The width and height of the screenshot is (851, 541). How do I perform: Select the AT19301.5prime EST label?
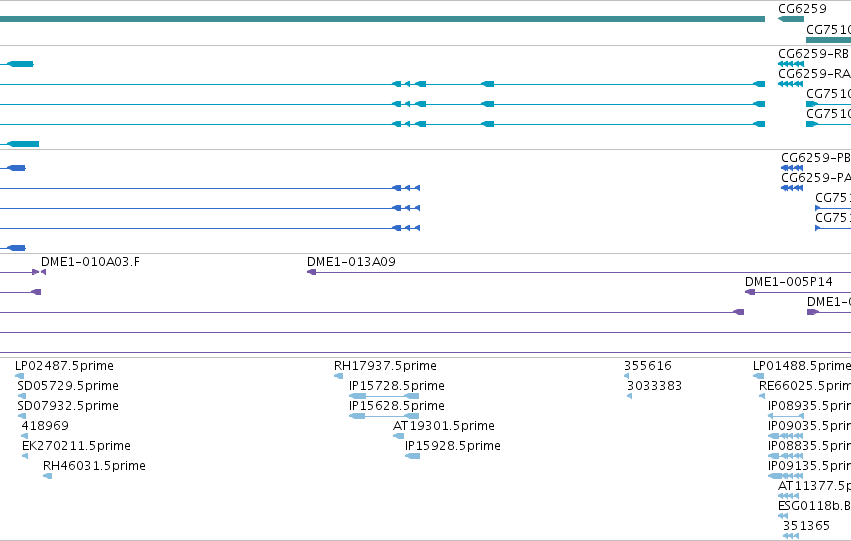point(444,426)
